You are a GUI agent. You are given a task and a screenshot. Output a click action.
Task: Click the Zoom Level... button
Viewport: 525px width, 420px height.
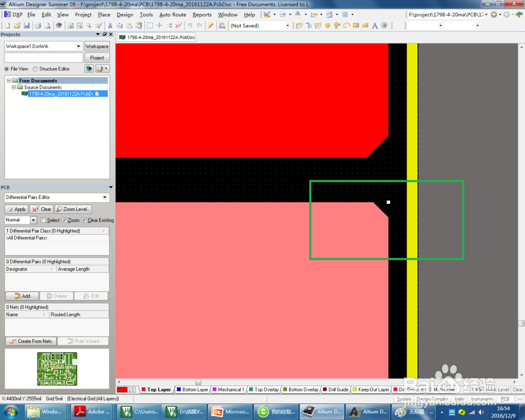coord(73,209)
